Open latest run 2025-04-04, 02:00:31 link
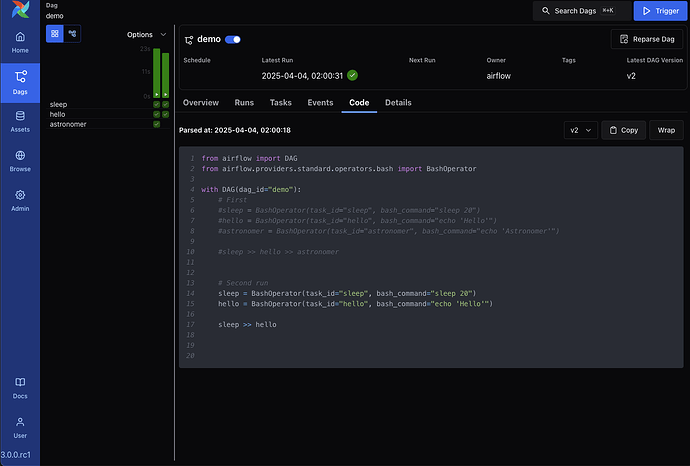The image size is (690, 466). click(302, 76)
